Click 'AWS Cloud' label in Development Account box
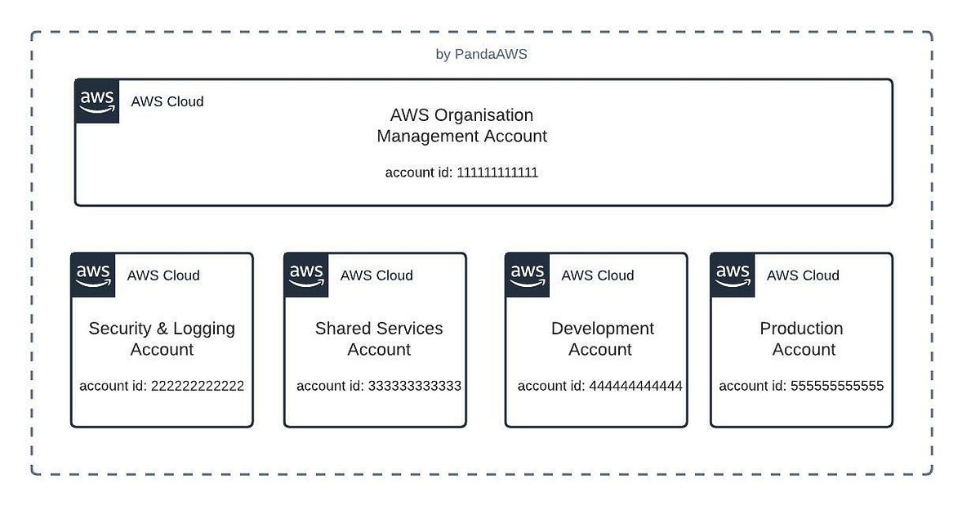Viewport: 980px width, 506px height. pos(598,275)
